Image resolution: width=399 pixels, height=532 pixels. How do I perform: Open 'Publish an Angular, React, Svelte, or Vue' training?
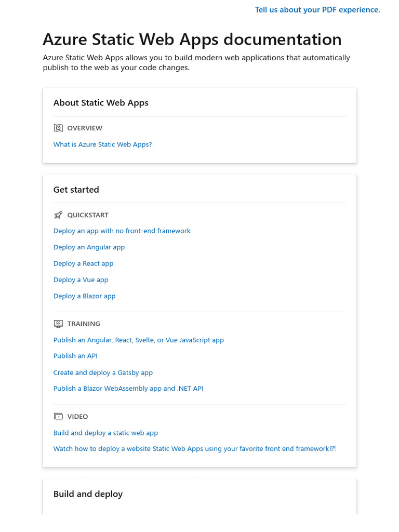pyautogui.click(x=138, y=340)
